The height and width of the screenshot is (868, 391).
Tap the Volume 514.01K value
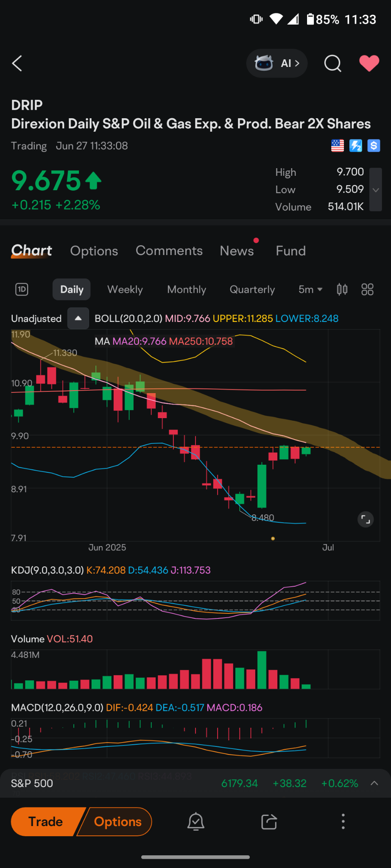(x=346, y=206)
